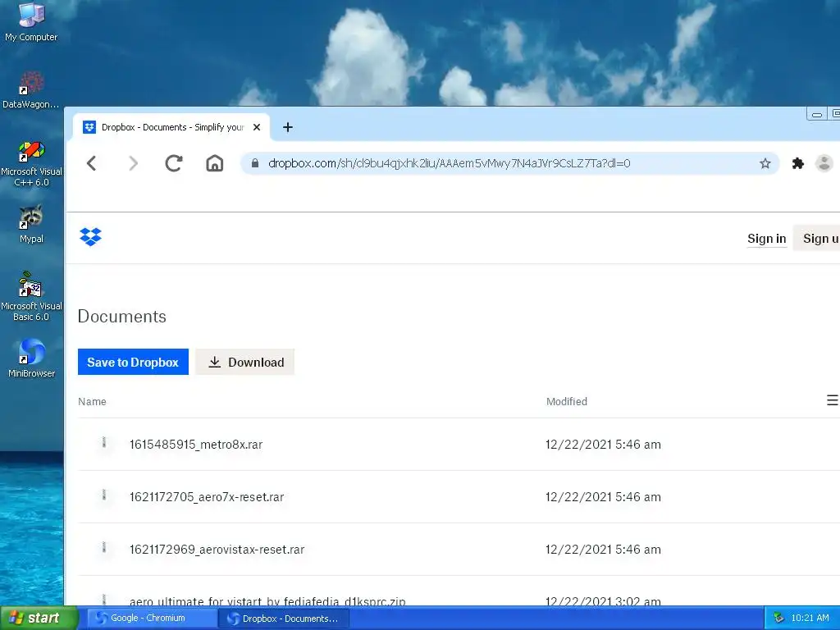Close the Dropbox Documents tab
The height and width of the screenshot is (630, 840).
257,127
